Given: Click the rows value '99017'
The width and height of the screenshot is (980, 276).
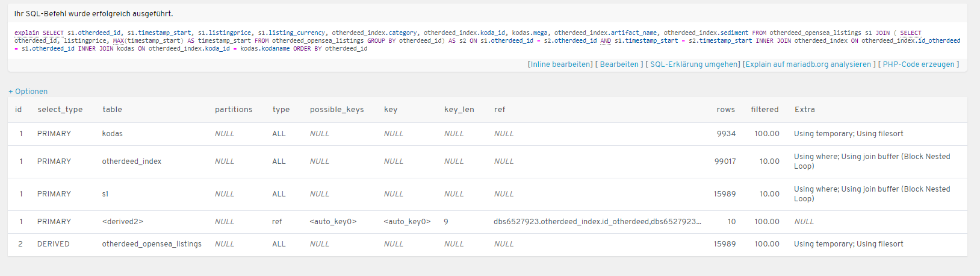Looking at the screenshot, I should pos(725,162).
